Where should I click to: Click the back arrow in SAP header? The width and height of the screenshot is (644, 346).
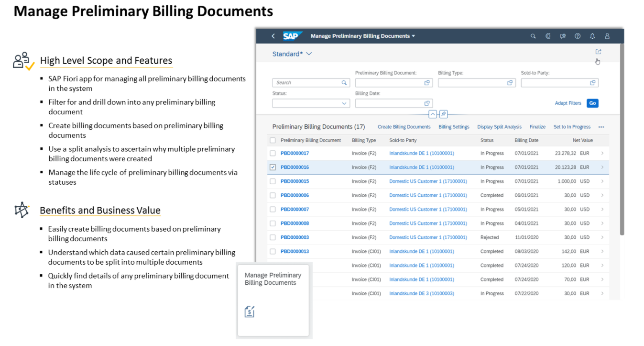click(273, 36)
